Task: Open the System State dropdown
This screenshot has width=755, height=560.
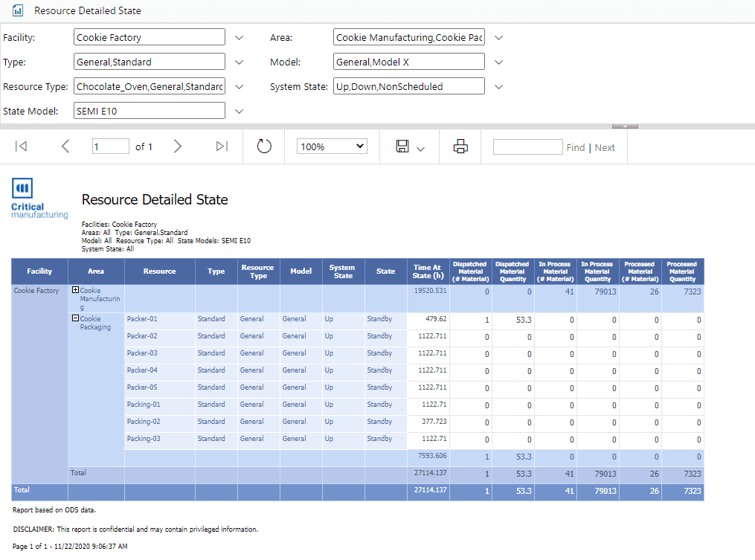Action: tap(499, 87)
